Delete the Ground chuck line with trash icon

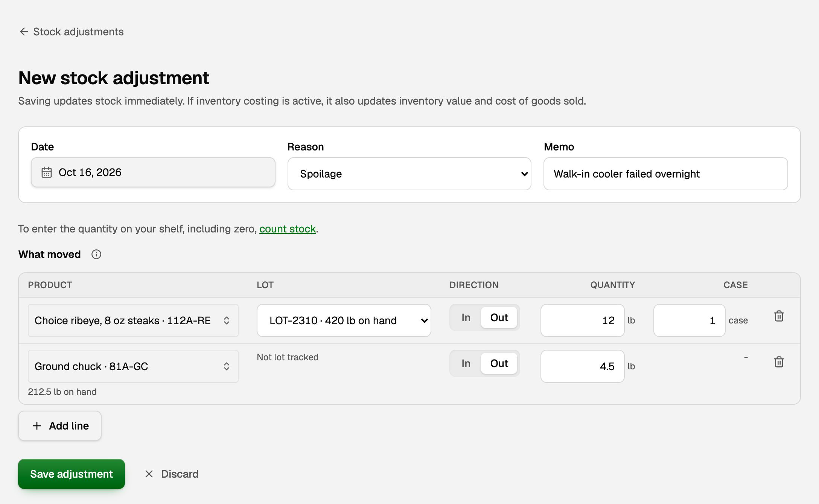[779, 362]
